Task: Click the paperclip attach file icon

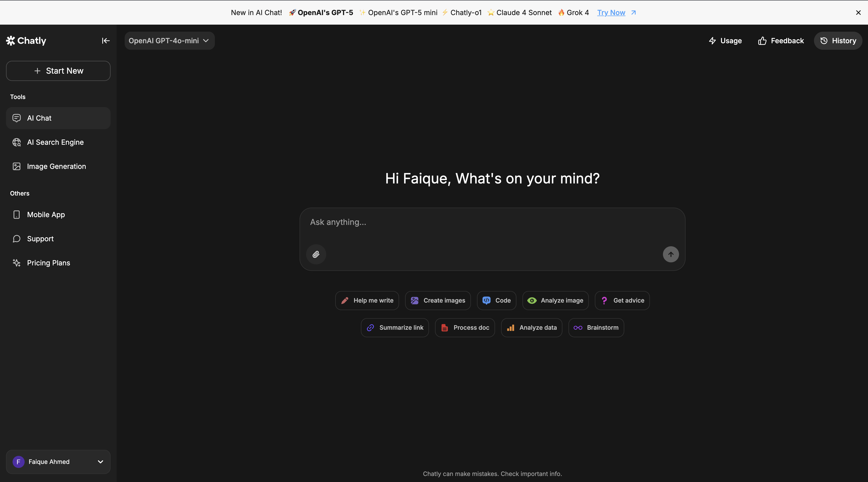Action: click(316, 255)
